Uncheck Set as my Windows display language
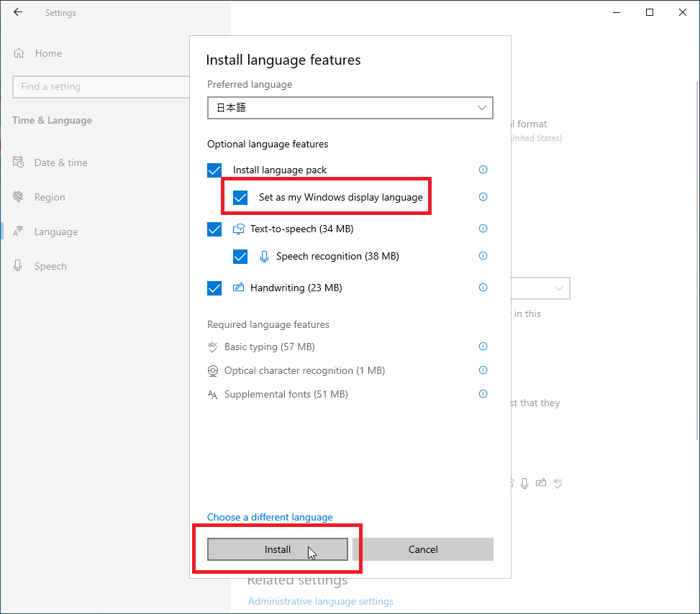Viewport: 700px width, 614px height. [x=240, y=197]
